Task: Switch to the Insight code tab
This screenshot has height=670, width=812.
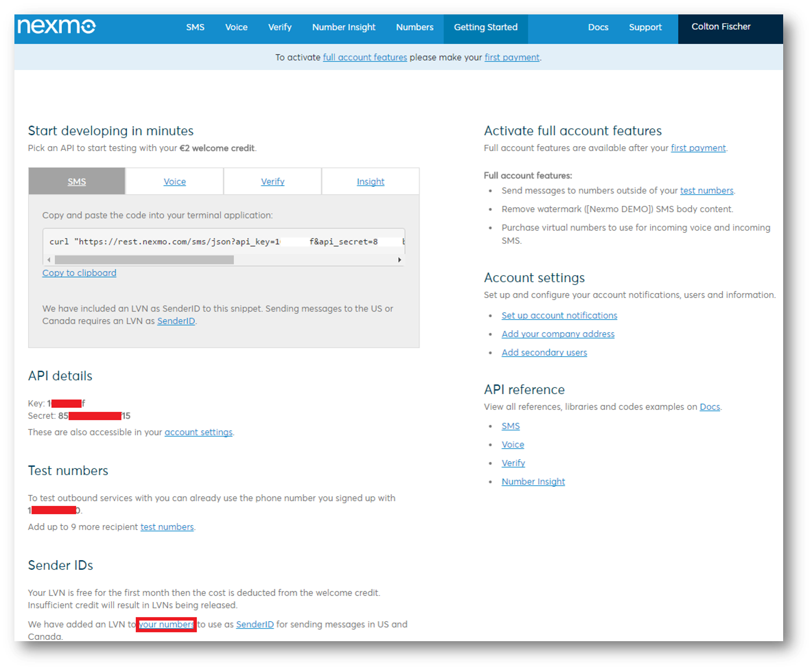Action: point(370,182)
